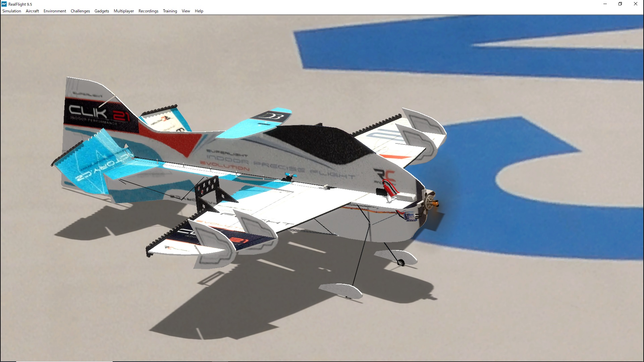
Task: Open the Training menu
Action: pyautogui.click(x=170, y=11)
